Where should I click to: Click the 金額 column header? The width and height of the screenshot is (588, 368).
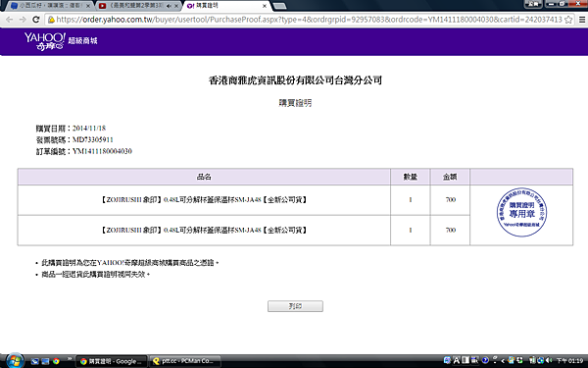coord(450,177)
